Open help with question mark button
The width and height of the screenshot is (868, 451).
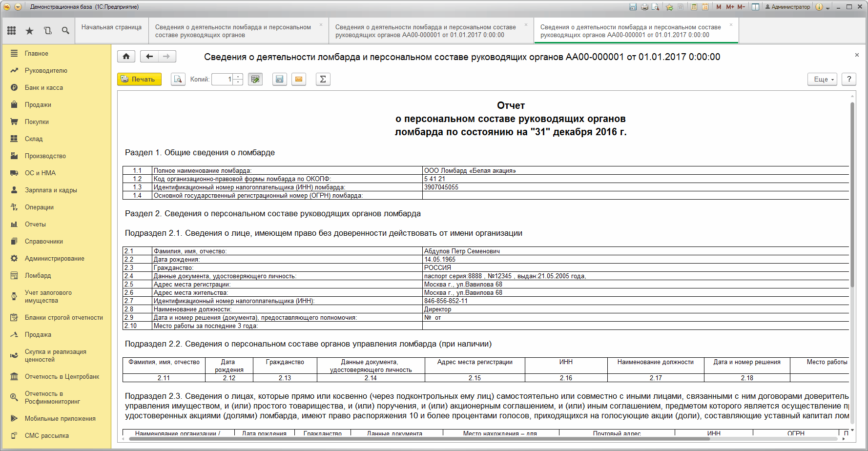pos(849,79)
